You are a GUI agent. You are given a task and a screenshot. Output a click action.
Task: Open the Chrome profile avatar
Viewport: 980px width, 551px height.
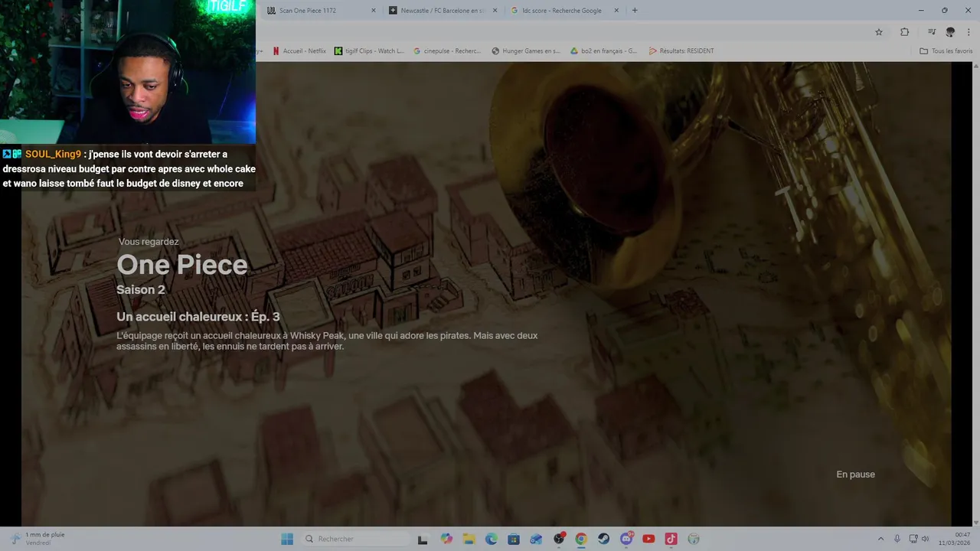950,32
